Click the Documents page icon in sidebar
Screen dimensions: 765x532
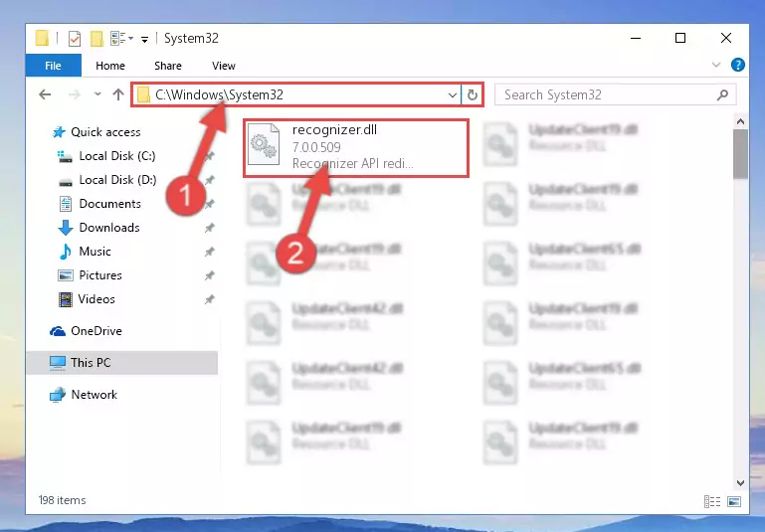tap(66, 204)
